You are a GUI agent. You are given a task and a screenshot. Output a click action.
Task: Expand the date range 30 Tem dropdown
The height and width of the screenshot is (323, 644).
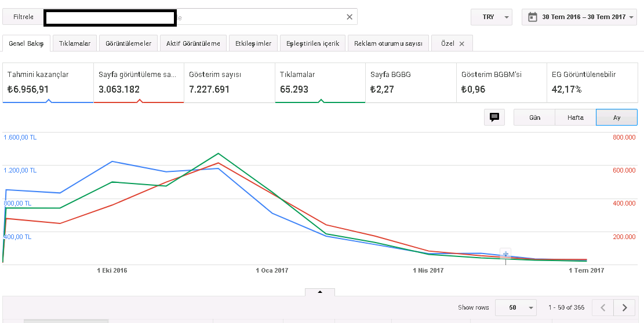580,17
